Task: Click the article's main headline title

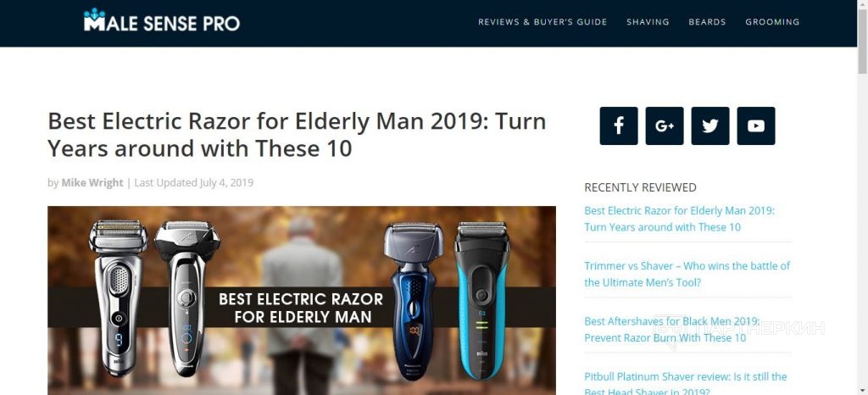Action: coord(297,135)
